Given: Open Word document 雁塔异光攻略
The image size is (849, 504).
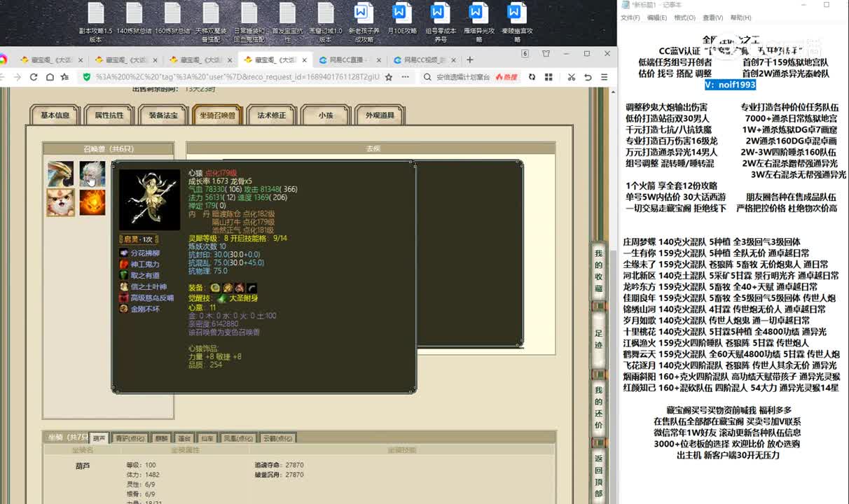Looking at the screenshot, I should (x=478, y=22).
